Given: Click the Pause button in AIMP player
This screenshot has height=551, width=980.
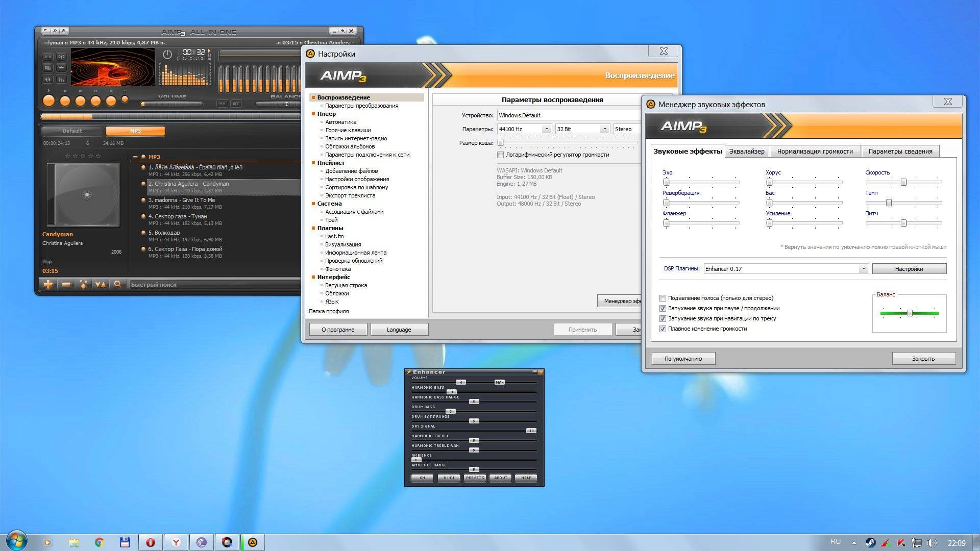Looking at the screenshot, I should click(65, 101).
